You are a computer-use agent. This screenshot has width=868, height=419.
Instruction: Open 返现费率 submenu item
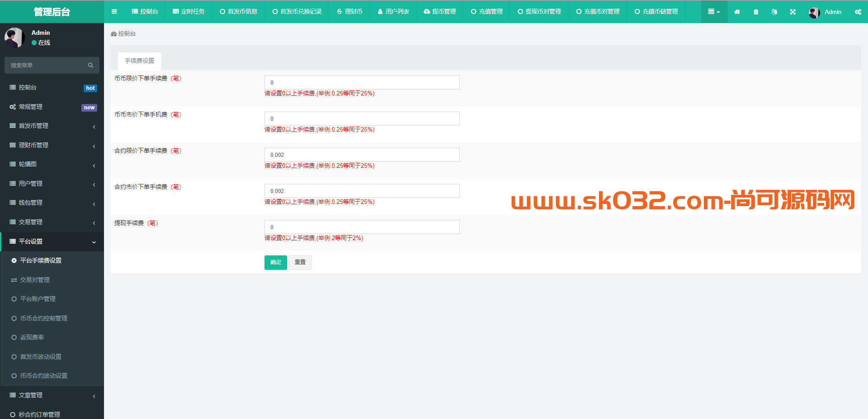[52, 338]
